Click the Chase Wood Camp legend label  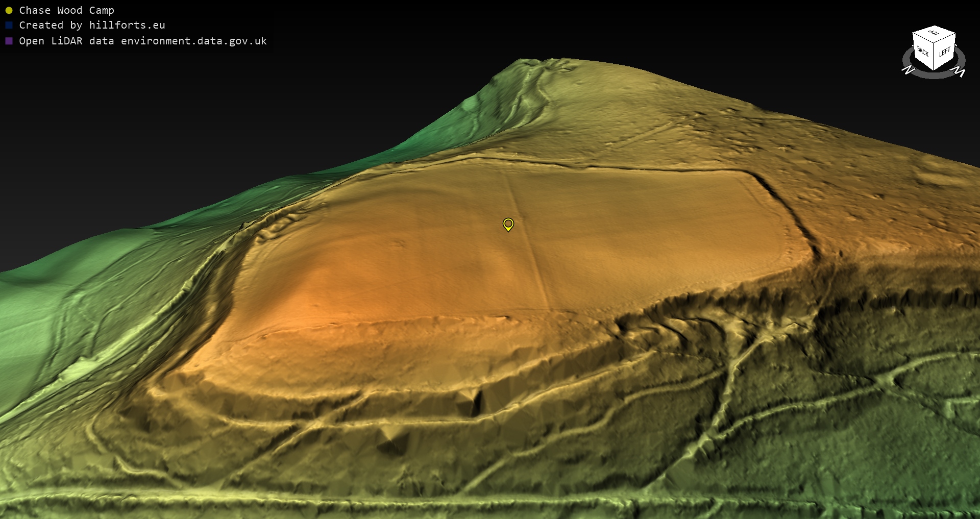[66, 10]
